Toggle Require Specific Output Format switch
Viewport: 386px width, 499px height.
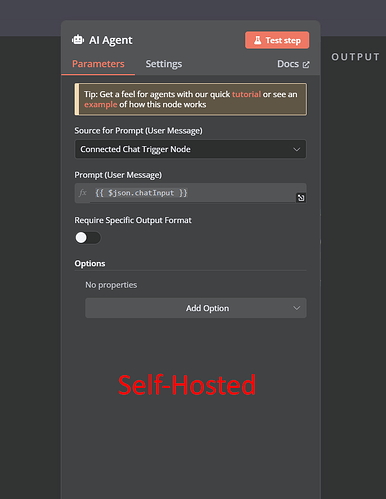coord(88,238)
